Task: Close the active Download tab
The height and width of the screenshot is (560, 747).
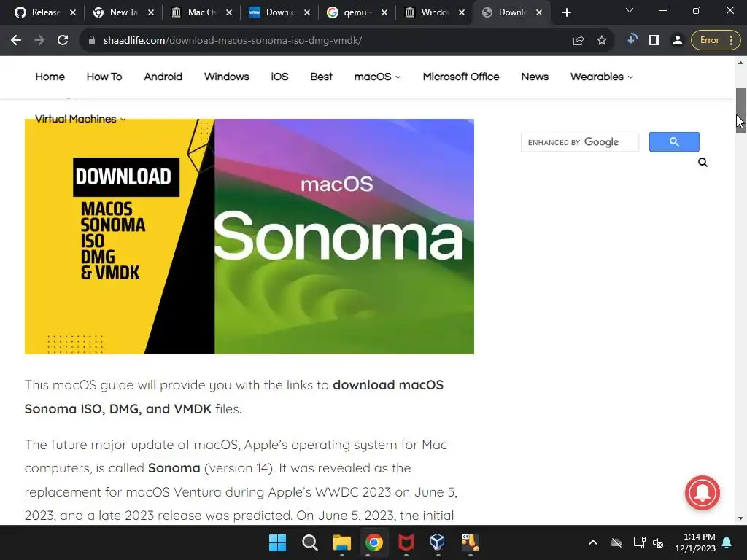Action: pos(539,13)
